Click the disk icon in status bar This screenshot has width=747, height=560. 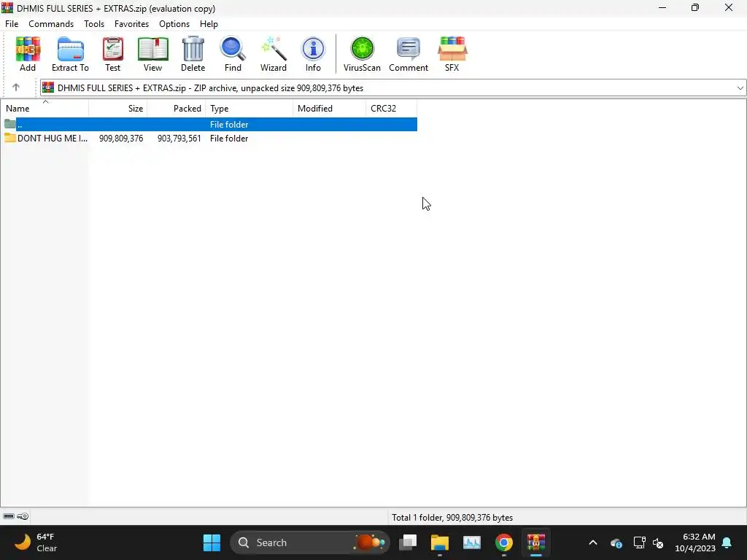pyautogui.click(x=9, y=517)
